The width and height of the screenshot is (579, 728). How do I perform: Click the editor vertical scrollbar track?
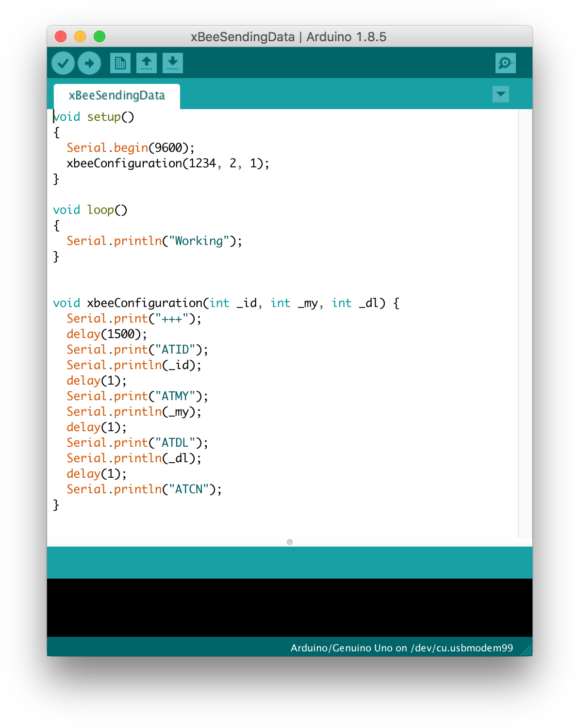coord(525,324)
